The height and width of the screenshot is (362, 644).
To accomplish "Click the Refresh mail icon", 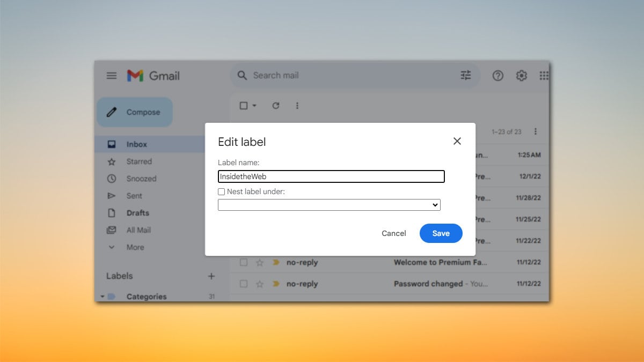I will (x=276, y=106).
